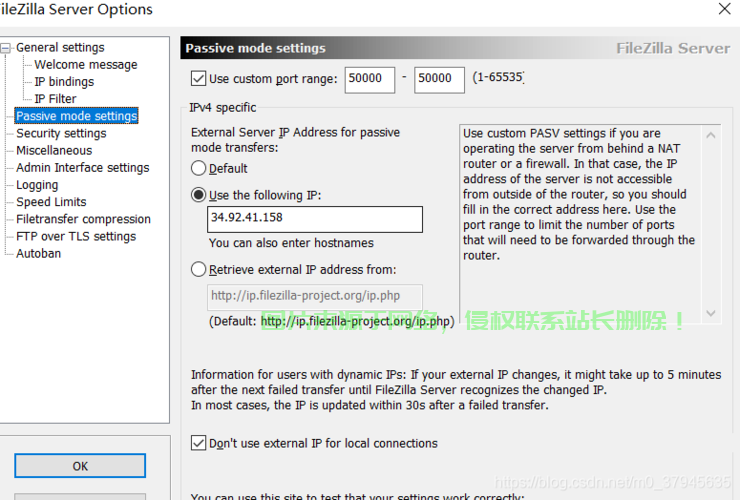Click the external IP address field 34.92.41.158
The image size is (740, 500).
pyautogui.click(x=315, y=219)
